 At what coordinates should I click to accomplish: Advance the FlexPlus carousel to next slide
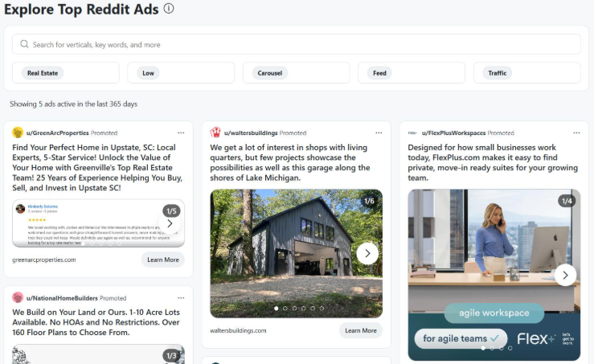pos(565,275)
